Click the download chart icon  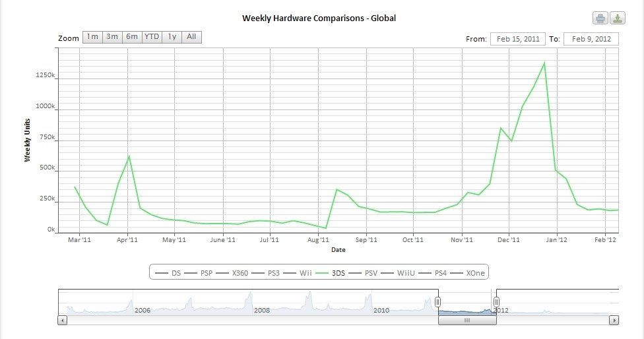617,18
